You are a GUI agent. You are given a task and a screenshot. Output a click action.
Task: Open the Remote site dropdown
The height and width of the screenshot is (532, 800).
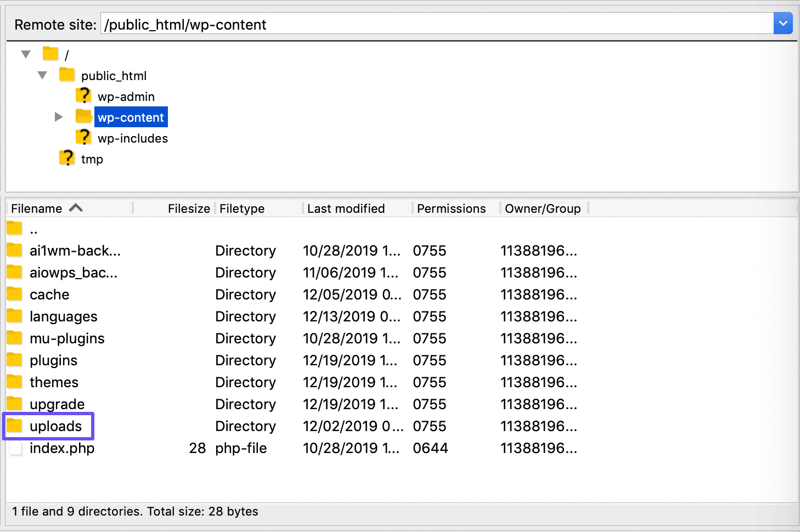(x=783, y=23)
